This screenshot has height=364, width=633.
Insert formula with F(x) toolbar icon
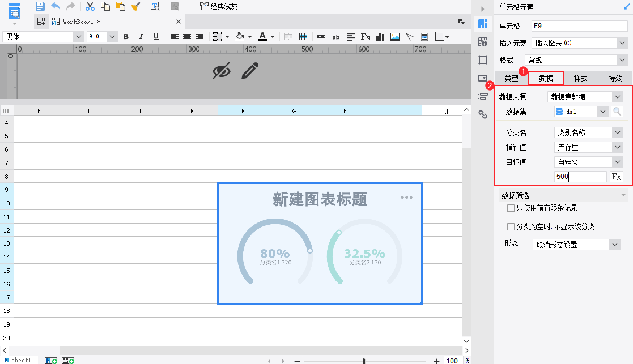click(x=366, y=37)
